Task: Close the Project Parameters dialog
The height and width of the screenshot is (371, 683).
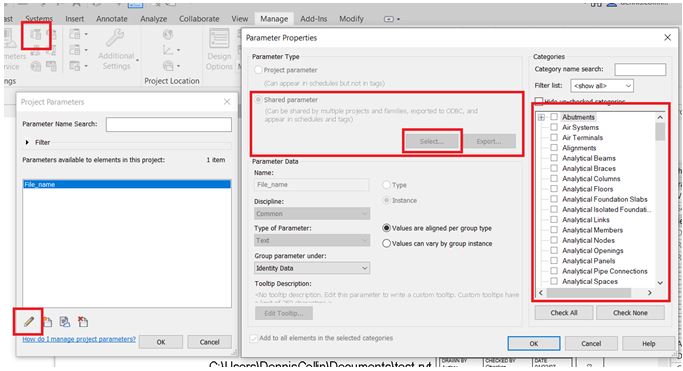Action: tap(227, 102)
